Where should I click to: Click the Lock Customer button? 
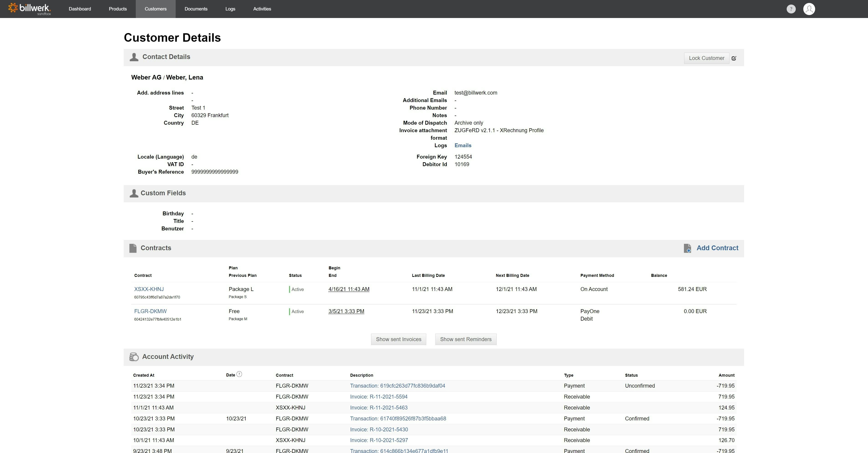click(706, 58)
